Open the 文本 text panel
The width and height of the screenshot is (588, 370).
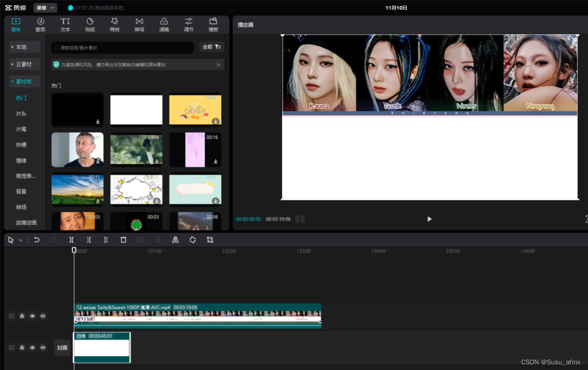point(65,25)
